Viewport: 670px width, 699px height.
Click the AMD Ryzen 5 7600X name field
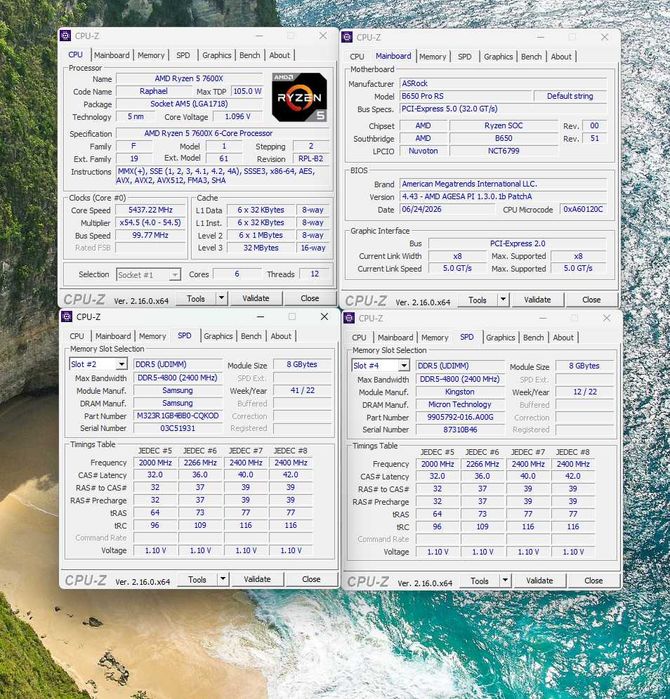tap(189, 78)
